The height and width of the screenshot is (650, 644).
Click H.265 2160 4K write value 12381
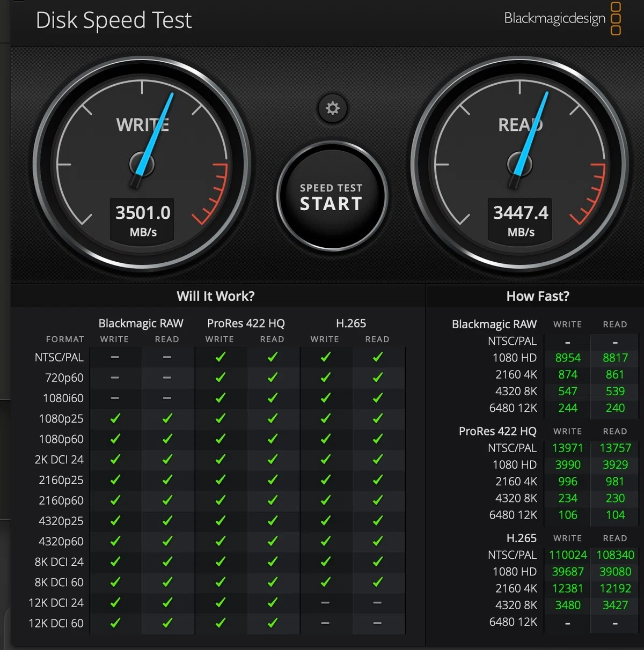point(568,588)
